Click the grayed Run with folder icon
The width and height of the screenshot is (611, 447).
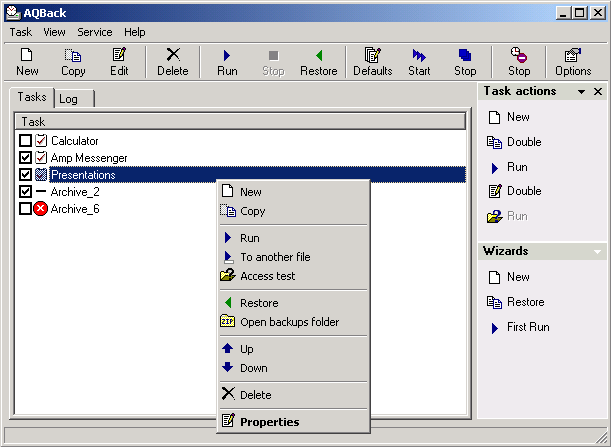point(507,216)
